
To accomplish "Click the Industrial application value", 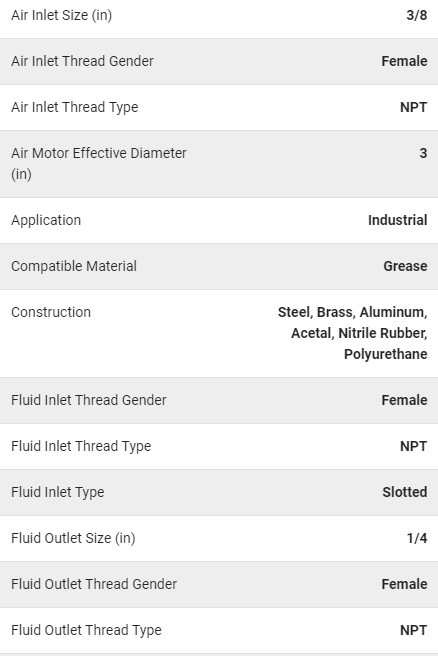I will click(x=397, y=220).
